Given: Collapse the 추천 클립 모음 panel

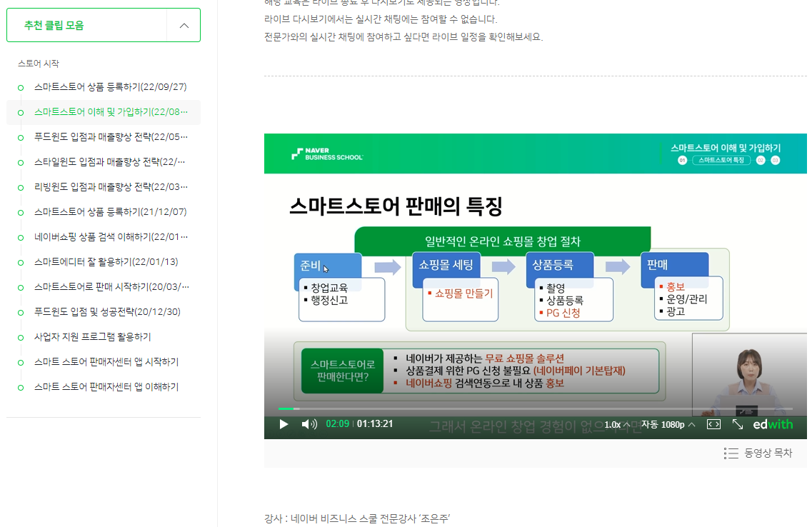Looking at the screenshot, I should click(x=184, y=26).
